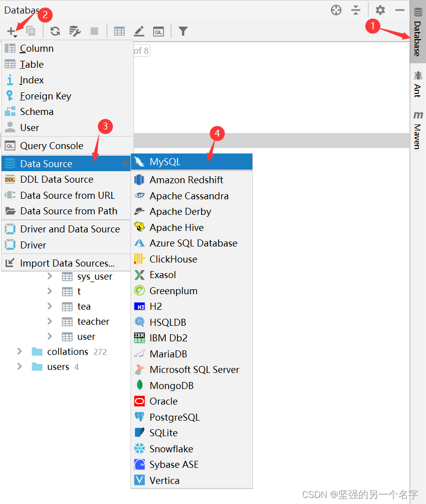Click the Refresh toolbar icon
Image resolution: width=426 pixels, height=504 pixels.
[55, 31]
